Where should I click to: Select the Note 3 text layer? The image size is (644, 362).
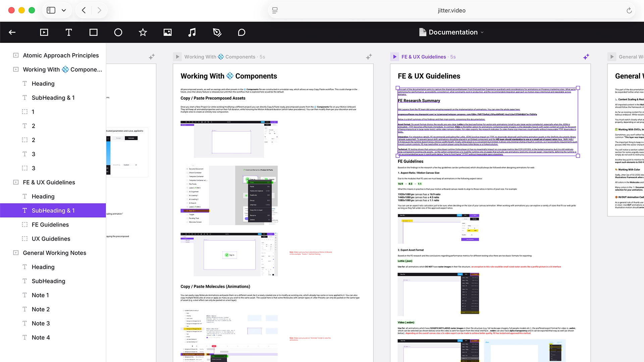tap(41, 323)
